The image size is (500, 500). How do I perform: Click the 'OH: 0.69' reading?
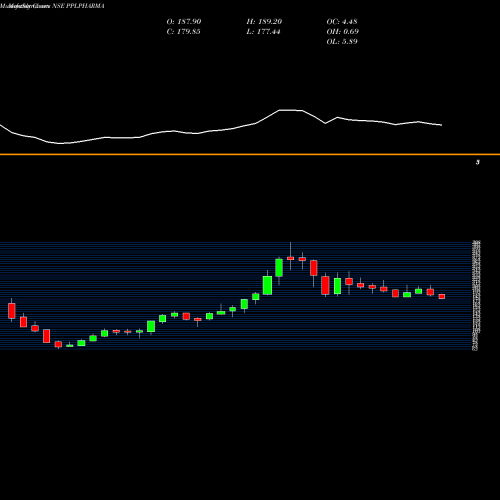pyautogui.click(x=342, y=31)
